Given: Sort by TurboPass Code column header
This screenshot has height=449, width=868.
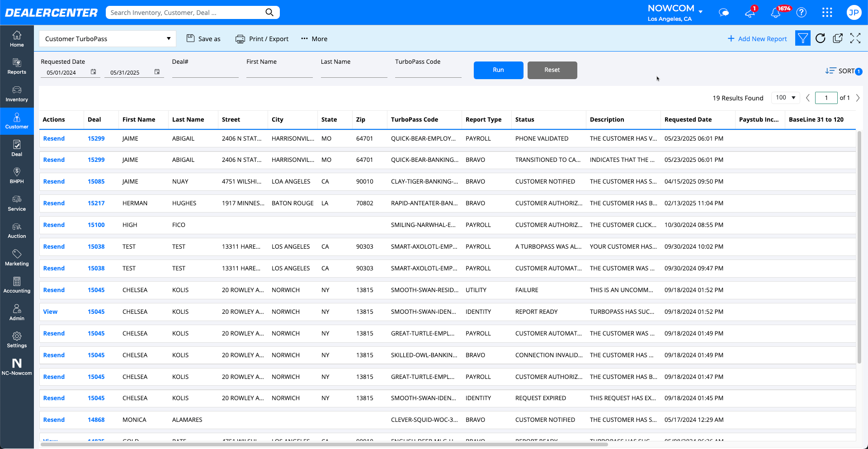Looking at the screenshot, I should [x=414, y=119].
